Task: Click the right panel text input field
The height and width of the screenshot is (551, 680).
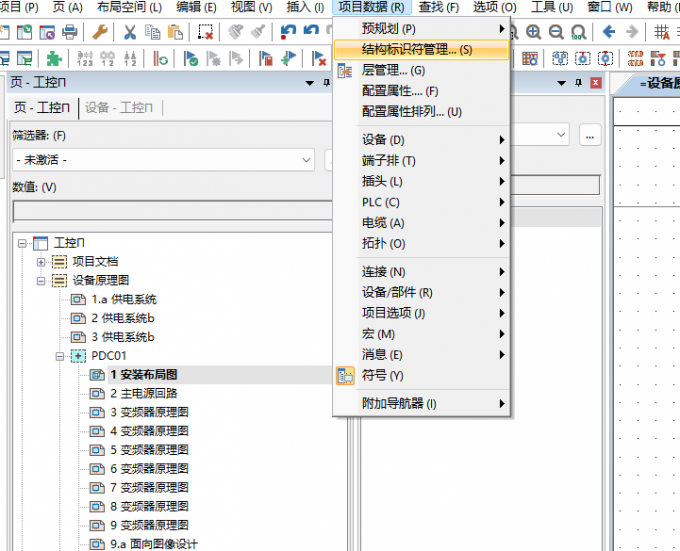Action: pos(556,185)
